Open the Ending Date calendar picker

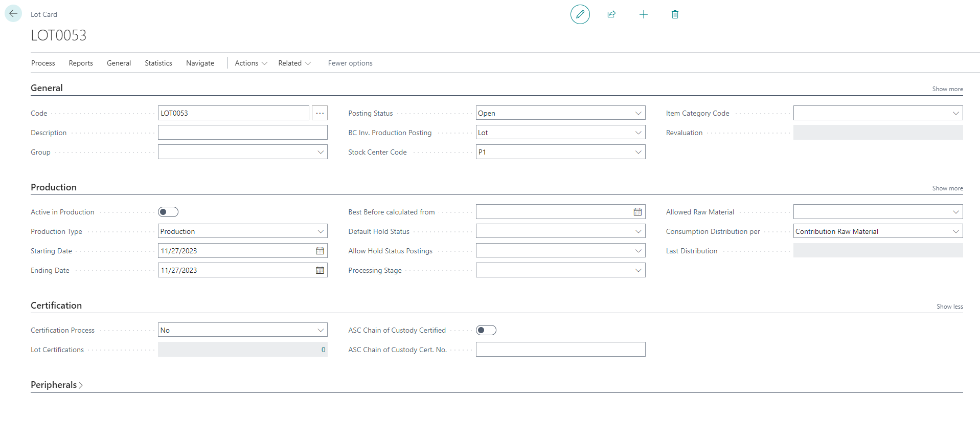[320, 270]
